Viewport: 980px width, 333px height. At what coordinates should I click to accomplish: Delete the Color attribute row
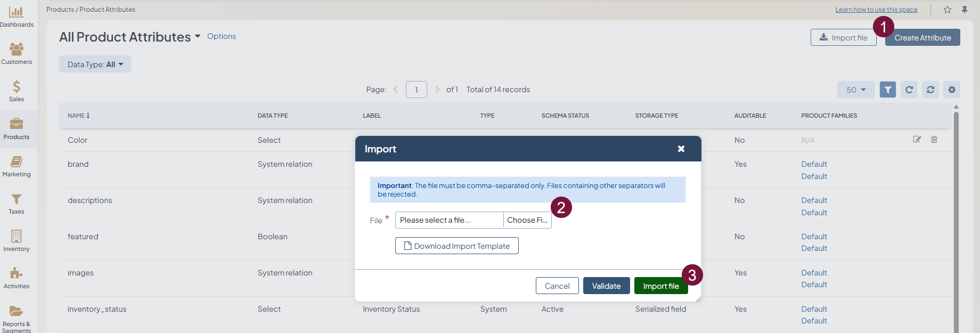(x=934, y=140)
